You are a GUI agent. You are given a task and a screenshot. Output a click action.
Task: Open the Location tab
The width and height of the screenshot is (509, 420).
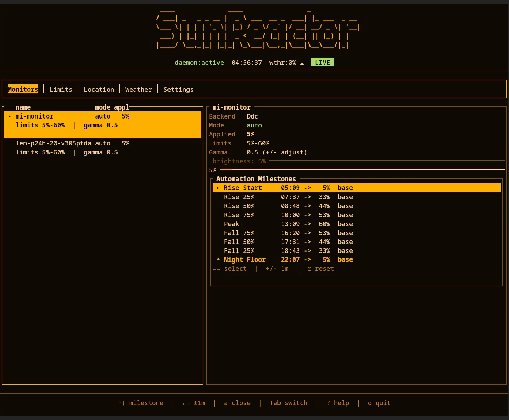point(99,89)
